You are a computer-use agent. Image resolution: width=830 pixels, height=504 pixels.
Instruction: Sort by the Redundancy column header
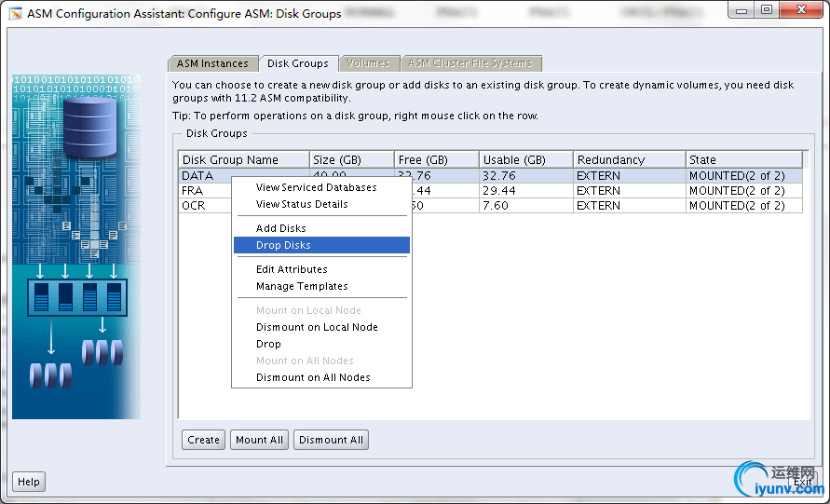pyautogui.click(x=629, y=160)
